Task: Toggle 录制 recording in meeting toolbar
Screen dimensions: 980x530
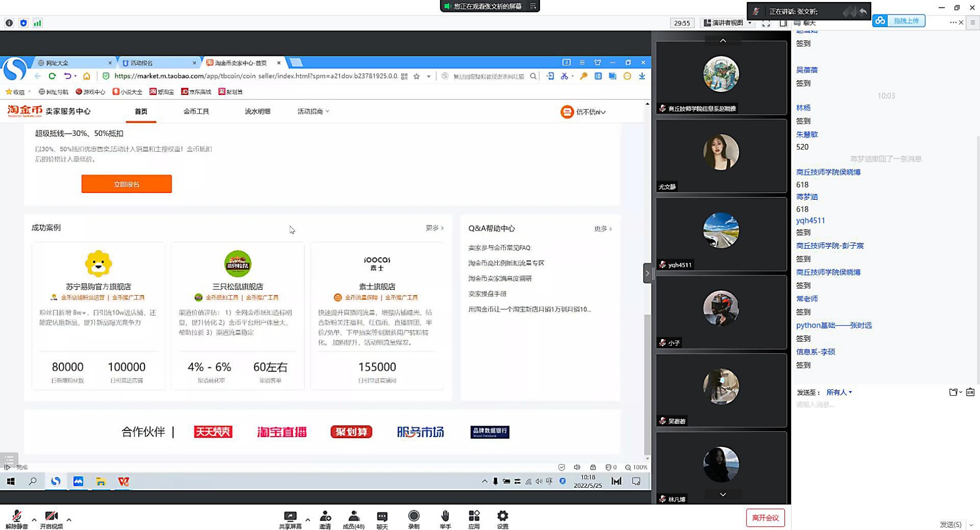Action: (414, 519)
